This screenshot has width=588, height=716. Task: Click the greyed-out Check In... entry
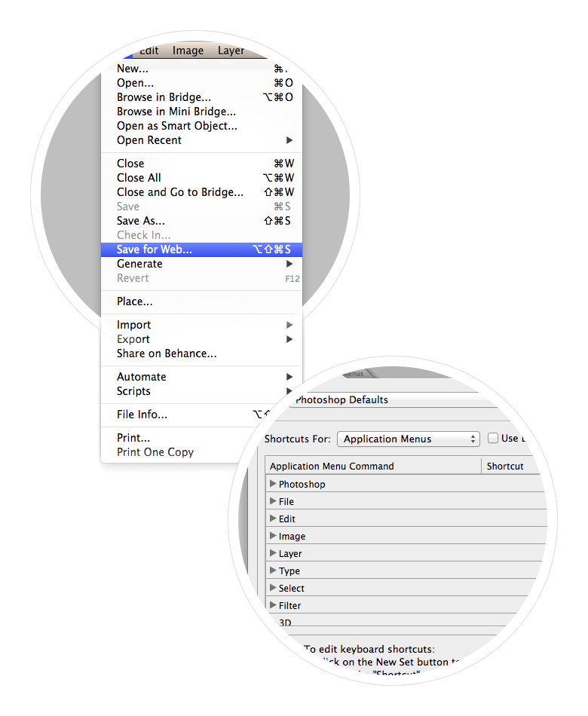point(201,235)
